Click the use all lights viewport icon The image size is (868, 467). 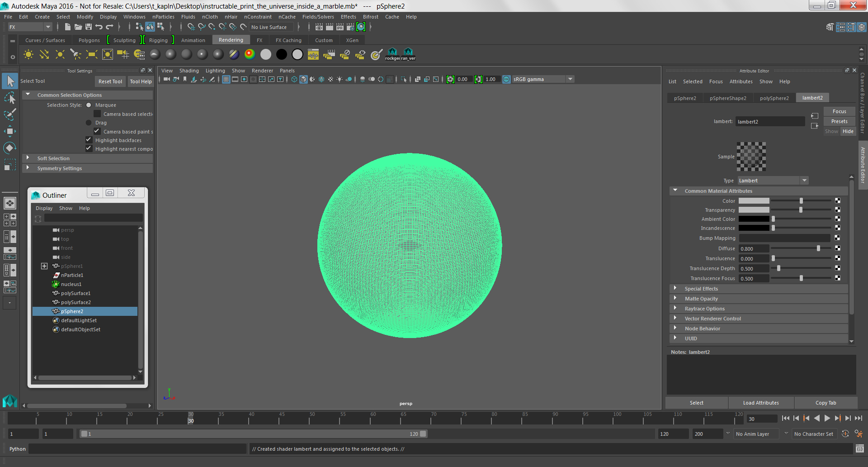click(340, 79)
